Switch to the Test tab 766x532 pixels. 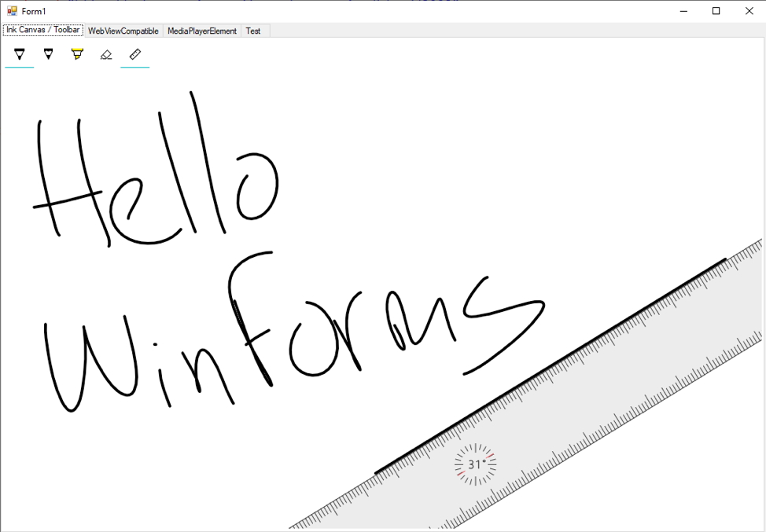253,31
